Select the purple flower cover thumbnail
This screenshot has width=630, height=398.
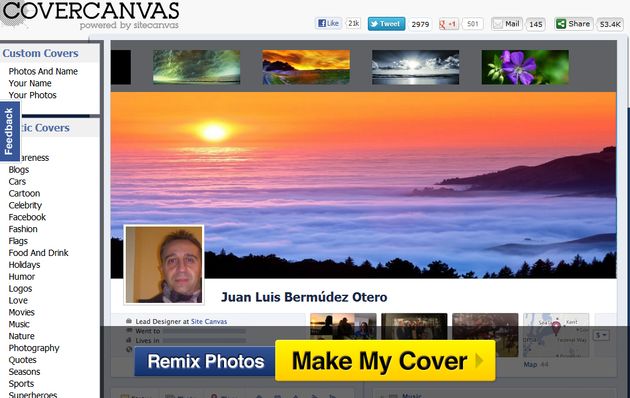[525, 67]
